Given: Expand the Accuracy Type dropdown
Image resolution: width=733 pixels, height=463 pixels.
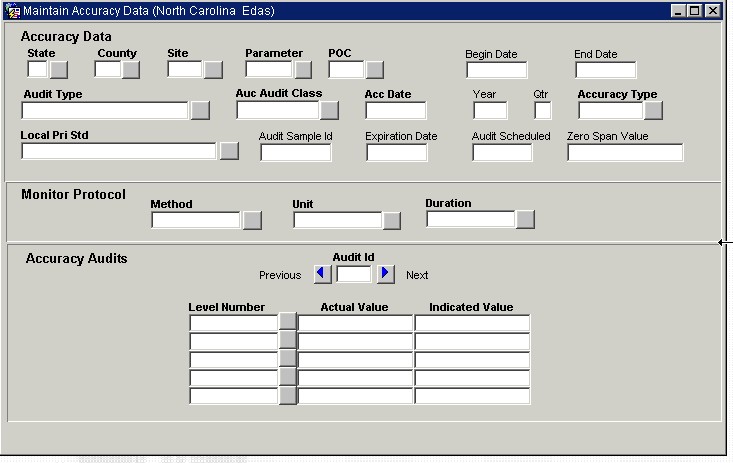Looking at the screenshot, I should click(x=653, y=111).
